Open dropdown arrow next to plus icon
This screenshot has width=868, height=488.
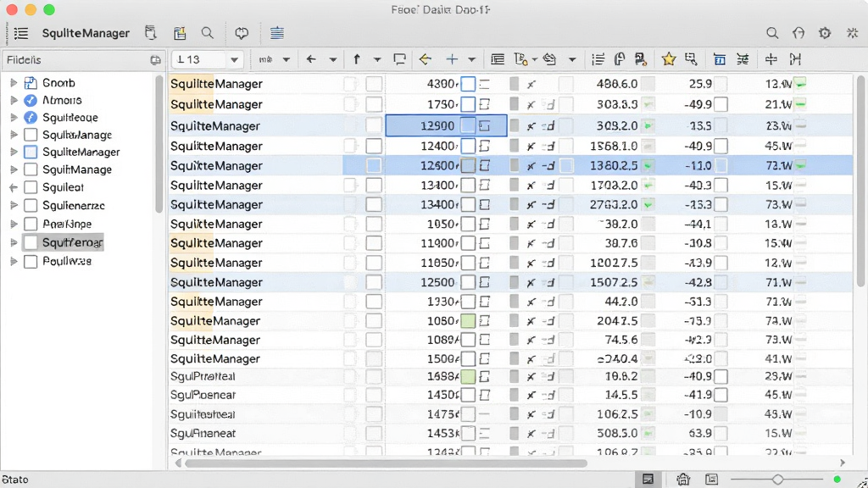point(471,60)
